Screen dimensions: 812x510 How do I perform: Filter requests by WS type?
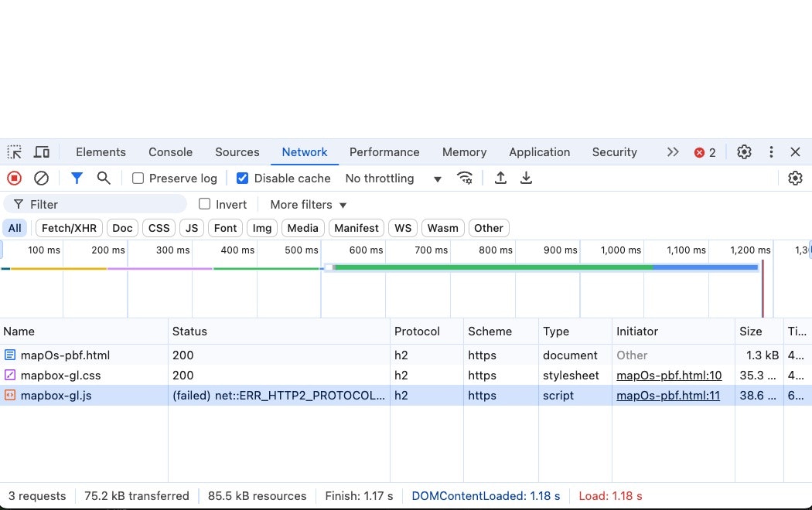[403, 228]
